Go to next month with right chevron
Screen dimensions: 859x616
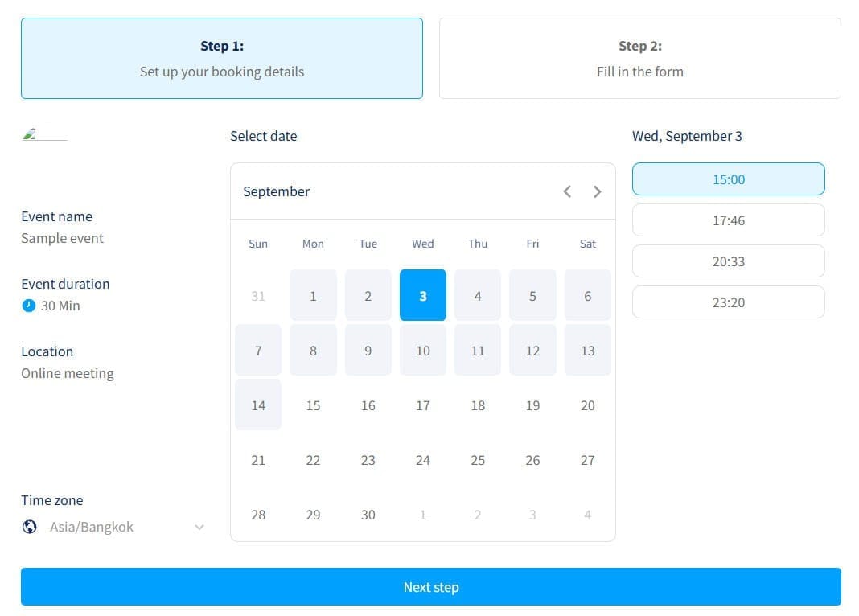[597, 191]
